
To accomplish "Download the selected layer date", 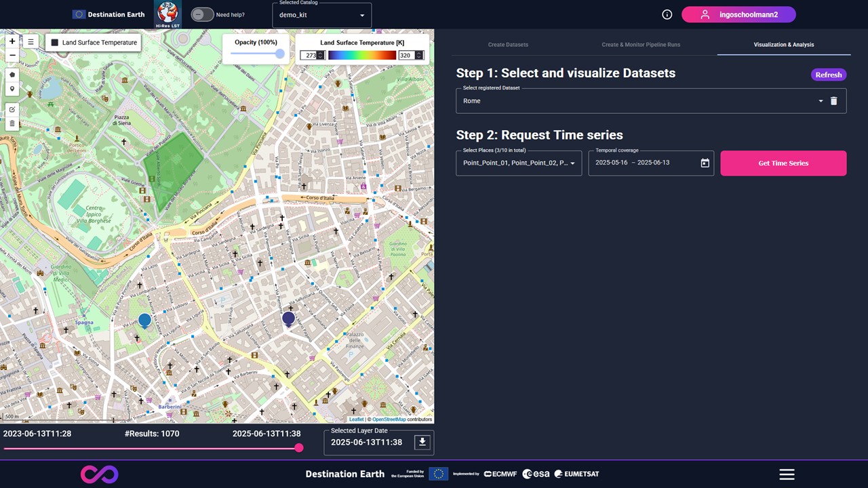I will pos(422,442).
